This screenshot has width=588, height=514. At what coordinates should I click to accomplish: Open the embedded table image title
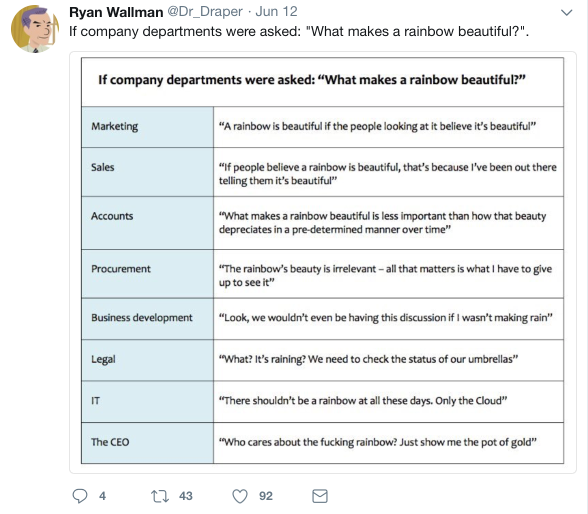(312, 80)
